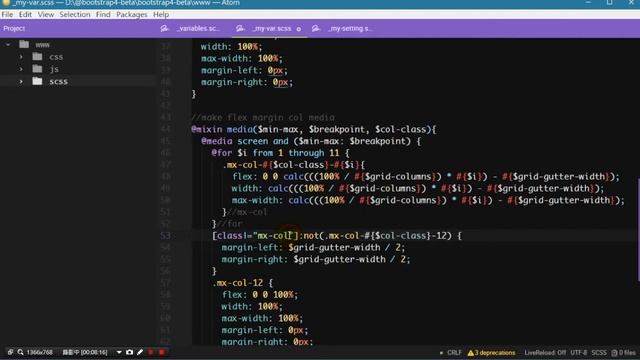
Task: Click the recorder red stop button
Action: 162,352
